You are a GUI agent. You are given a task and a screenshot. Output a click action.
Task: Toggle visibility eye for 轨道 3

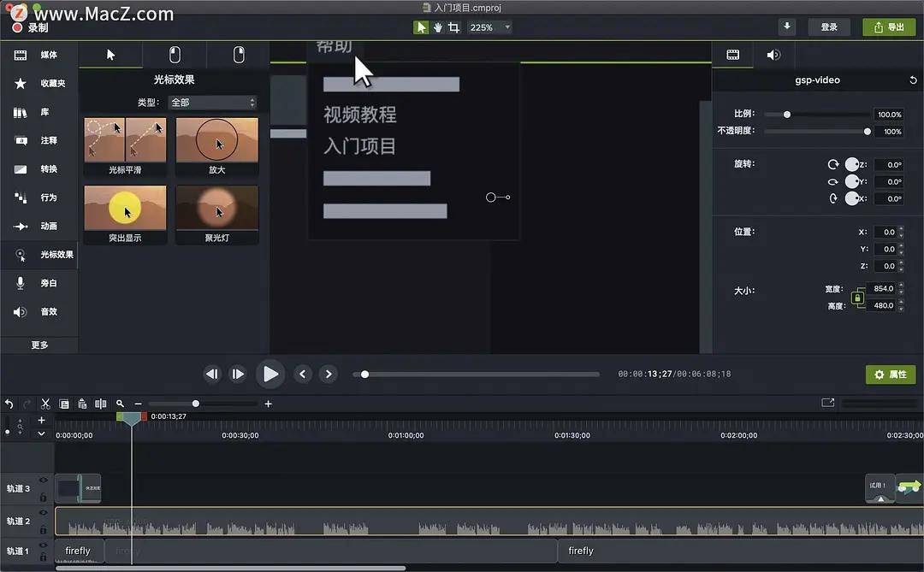point(44,481)
